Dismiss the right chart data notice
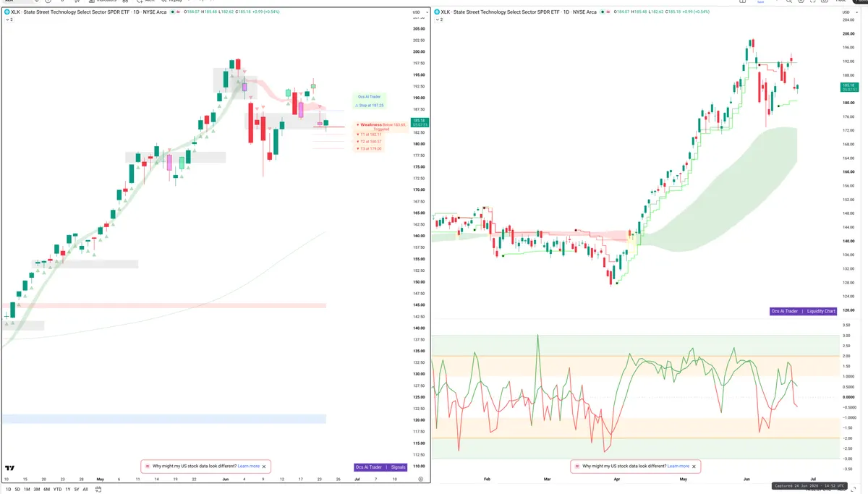This screenshot has height=494, width=868. click(x=695, y=467)
